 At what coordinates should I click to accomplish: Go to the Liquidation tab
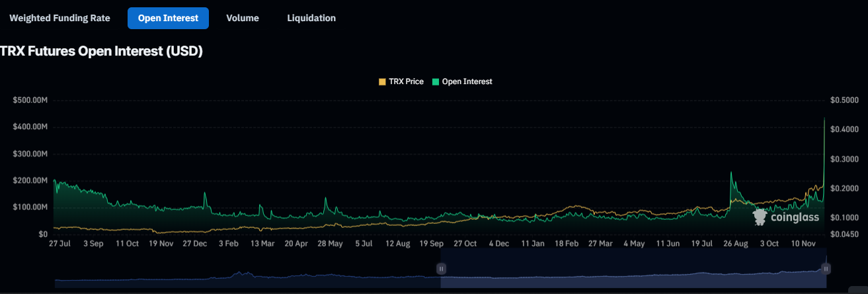coord(311,19)
